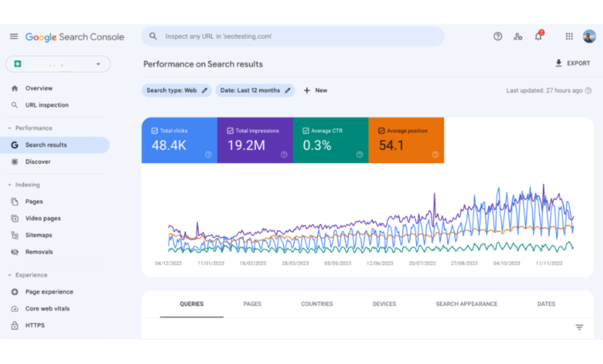Image resolution: width=603 pixels, height=364 pixels.
Task: Switch to the Search Appearance tab
Action: point(467,304)
